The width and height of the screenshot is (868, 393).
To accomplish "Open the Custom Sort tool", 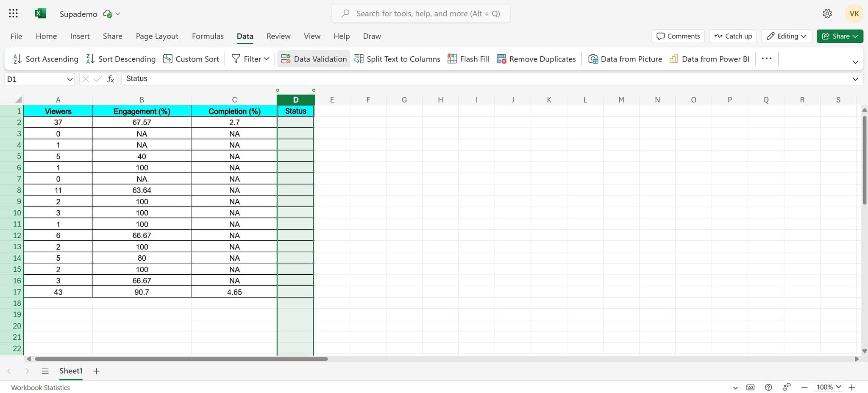I will click(191, 59).
